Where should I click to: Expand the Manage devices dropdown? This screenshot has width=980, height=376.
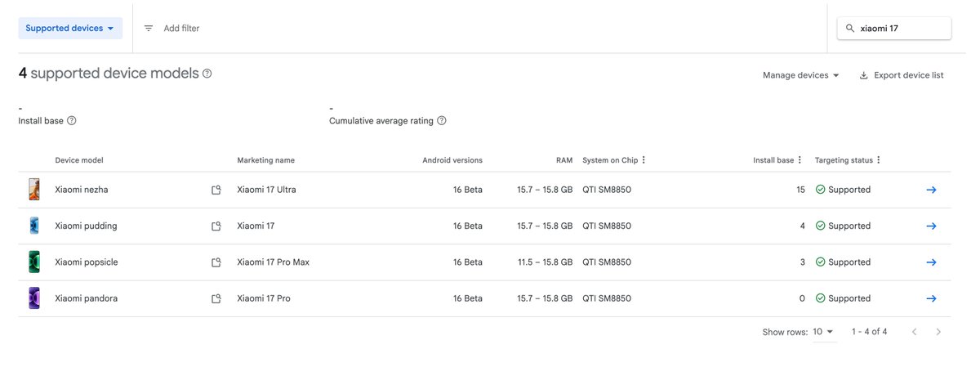[801, 75]
